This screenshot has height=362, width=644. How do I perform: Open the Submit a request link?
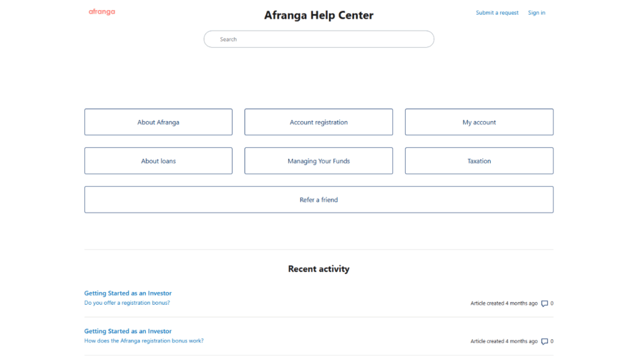click(x=497, y=13)
